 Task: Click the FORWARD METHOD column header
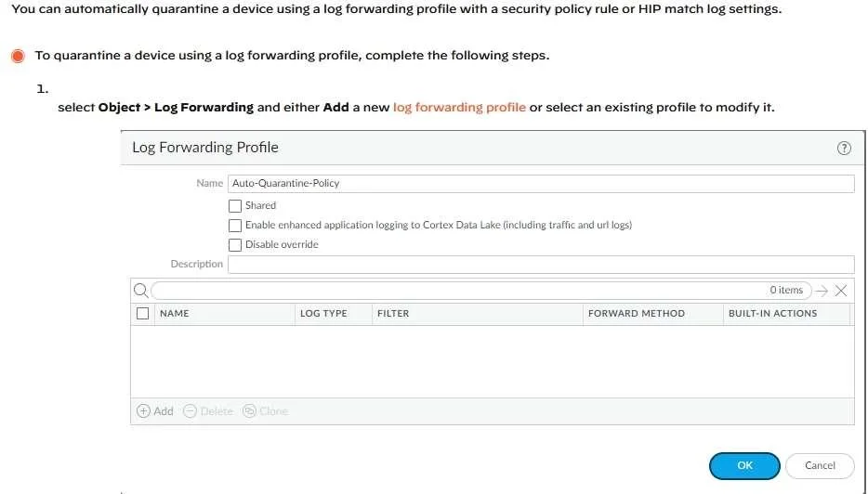[637, 313]
